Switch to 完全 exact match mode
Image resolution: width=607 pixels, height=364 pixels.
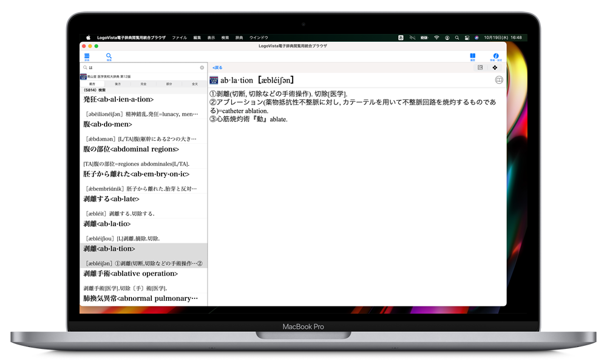pyautogui.click(x=143, y=84)
